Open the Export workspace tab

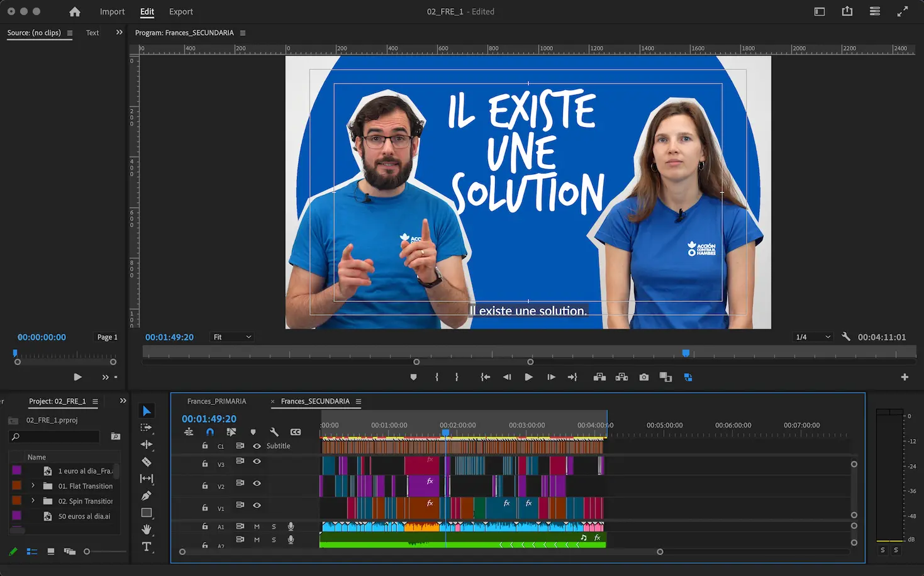181,11
